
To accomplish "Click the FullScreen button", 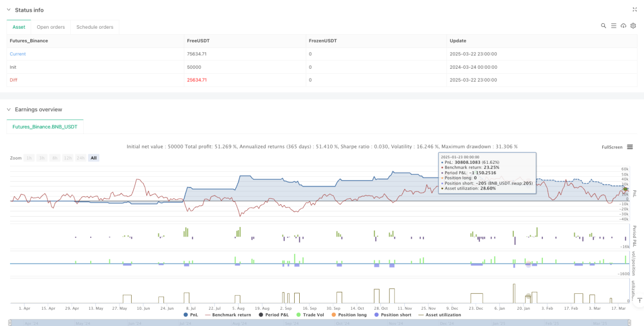I will coord(612,147).
